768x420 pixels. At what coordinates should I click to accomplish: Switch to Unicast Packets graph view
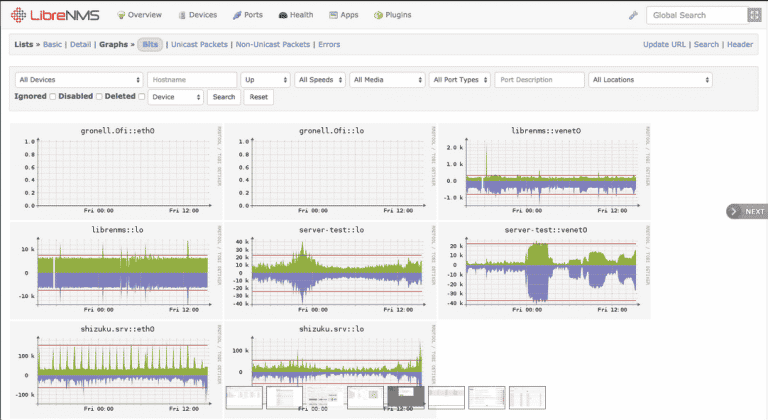(x=198, y=45)
